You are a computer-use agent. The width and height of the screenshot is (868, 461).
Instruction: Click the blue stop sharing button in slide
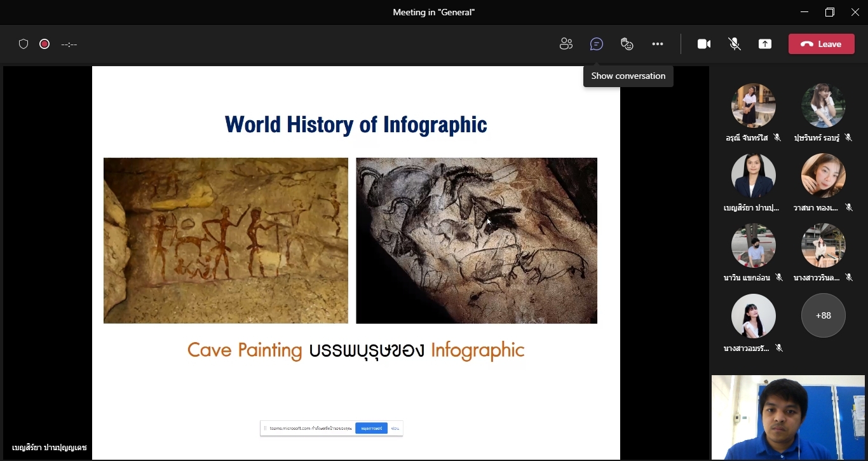pyautogui.click(x=371, y=429)
